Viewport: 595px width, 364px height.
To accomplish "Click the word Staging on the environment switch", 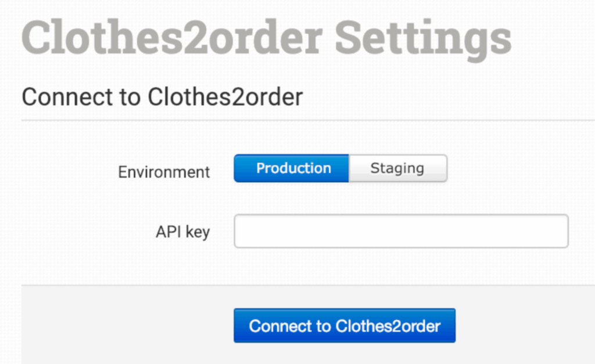I will point(397,168).
